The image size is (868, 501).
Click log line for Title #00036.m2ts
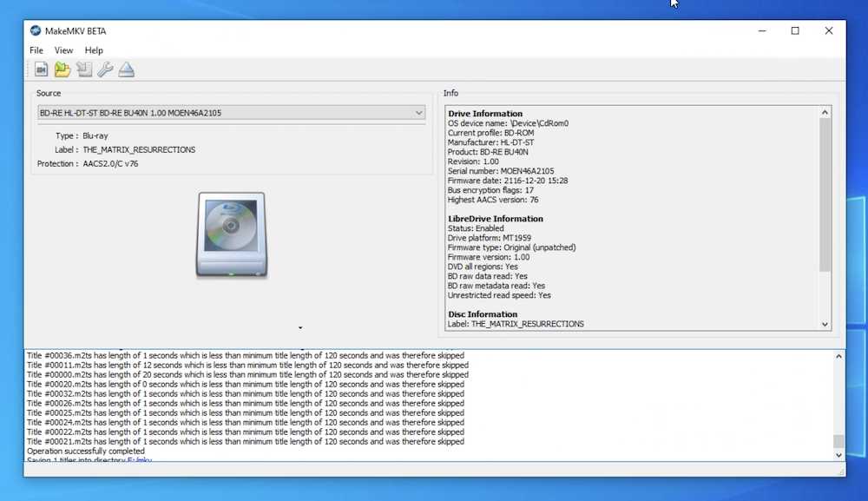pos(246,355)
